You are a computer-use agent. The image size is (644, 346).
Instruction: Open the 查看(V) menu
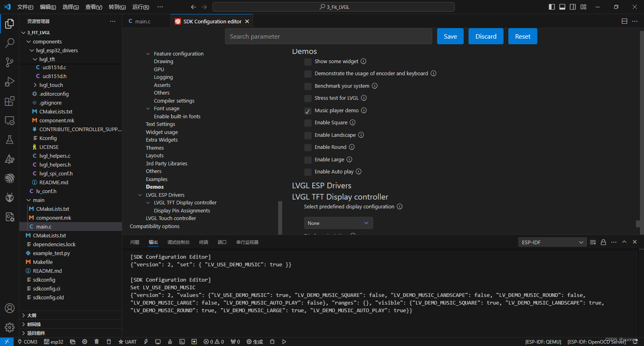(x=94, y=7)
